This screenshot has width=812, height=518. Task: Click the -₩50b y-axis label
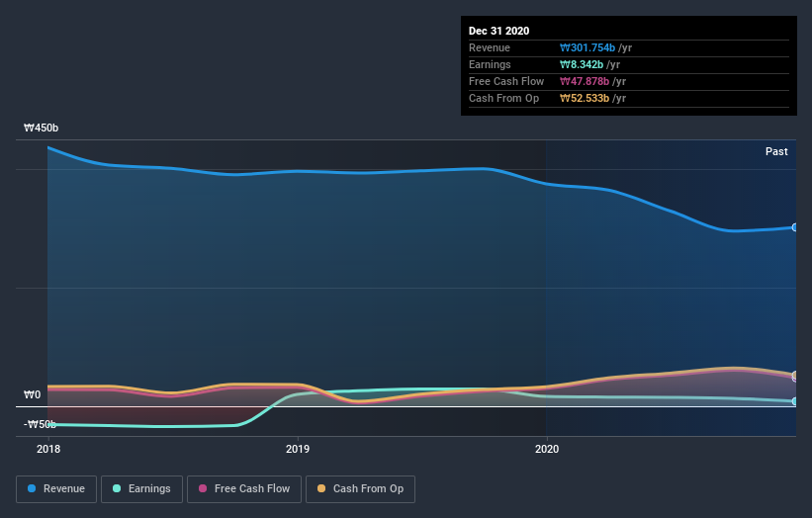coord(40,425)
